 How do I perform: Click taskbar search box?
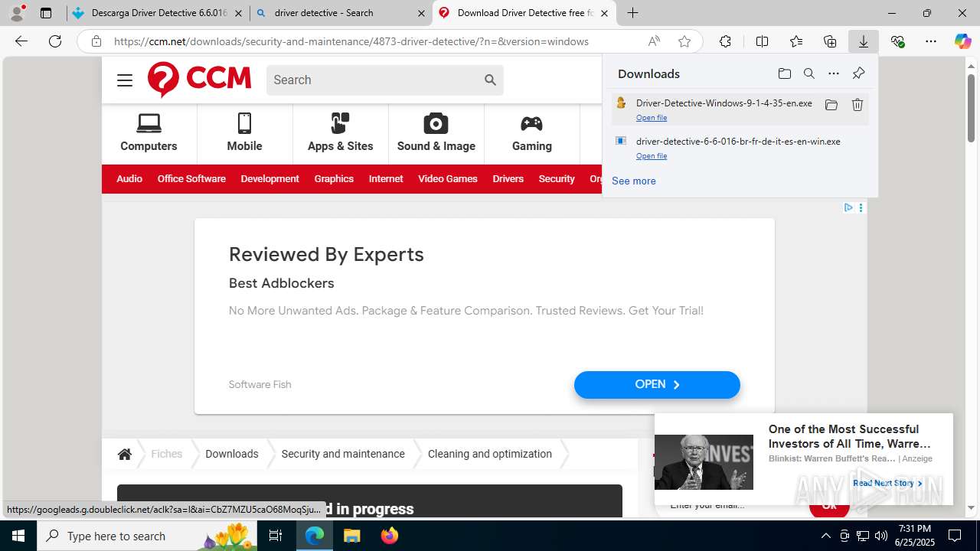(148, 536)
